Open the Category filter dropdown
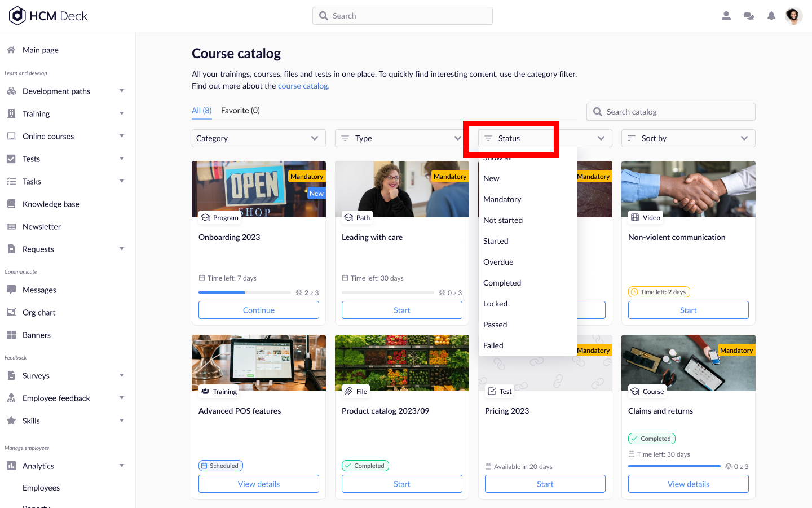 click(x=258, y=138)
